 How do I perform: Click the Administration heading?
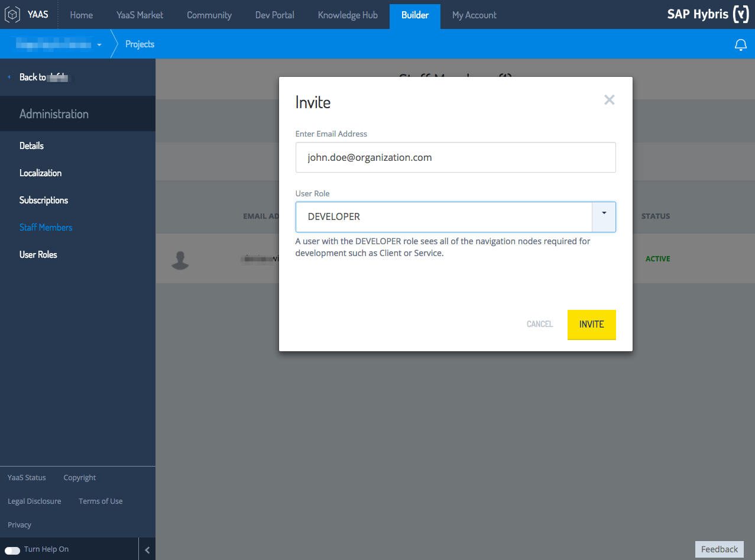(54, 114)
